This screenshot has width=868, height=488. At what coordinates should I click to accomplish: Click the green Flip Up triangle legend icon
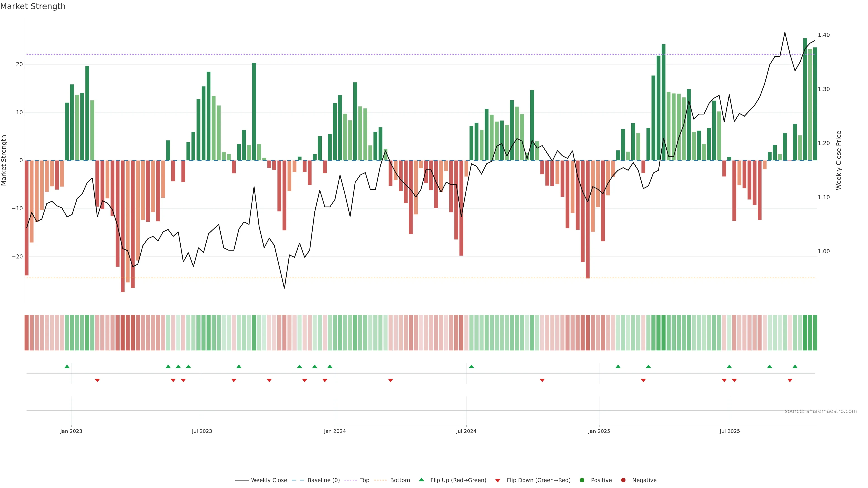(421, 480)
